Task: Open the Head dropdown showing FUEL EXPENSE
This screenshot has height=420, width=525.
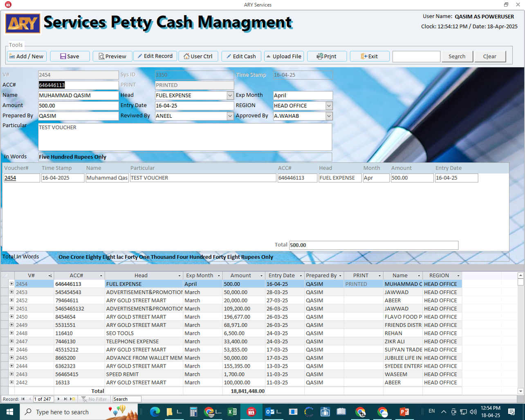Action: coord(230,96)
